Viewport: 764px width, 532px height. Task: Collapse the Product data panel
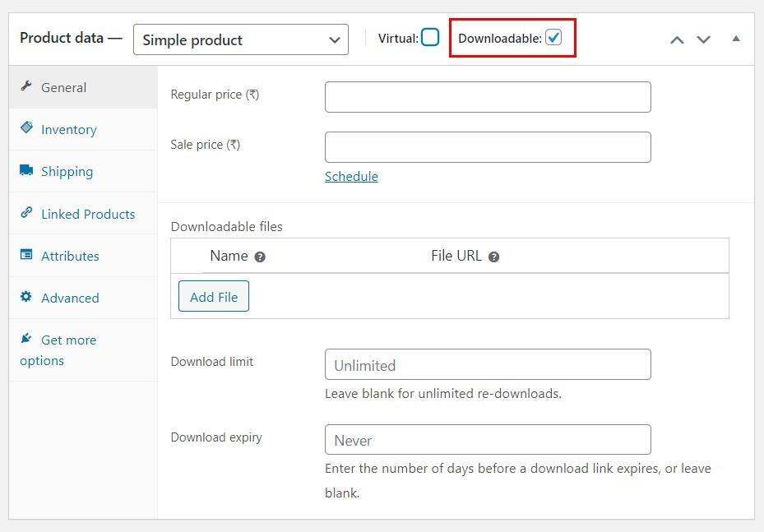point(735,39)
